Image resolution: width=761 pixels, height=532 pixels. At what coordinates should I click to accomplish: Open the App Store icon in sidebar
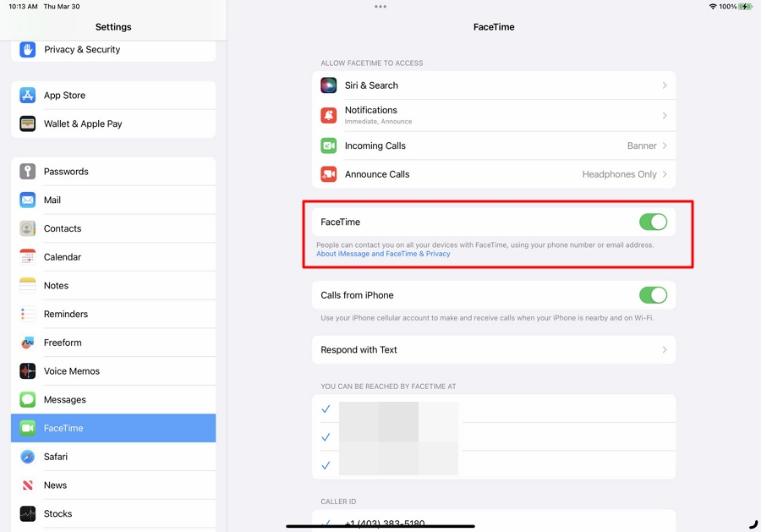point(28,95)
